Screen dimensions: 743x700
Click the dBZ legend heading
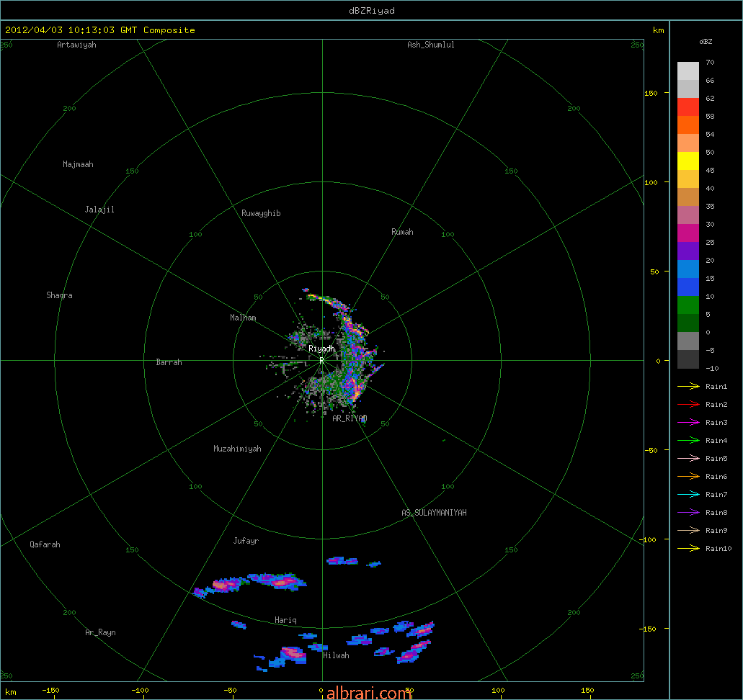coord(706,41)
